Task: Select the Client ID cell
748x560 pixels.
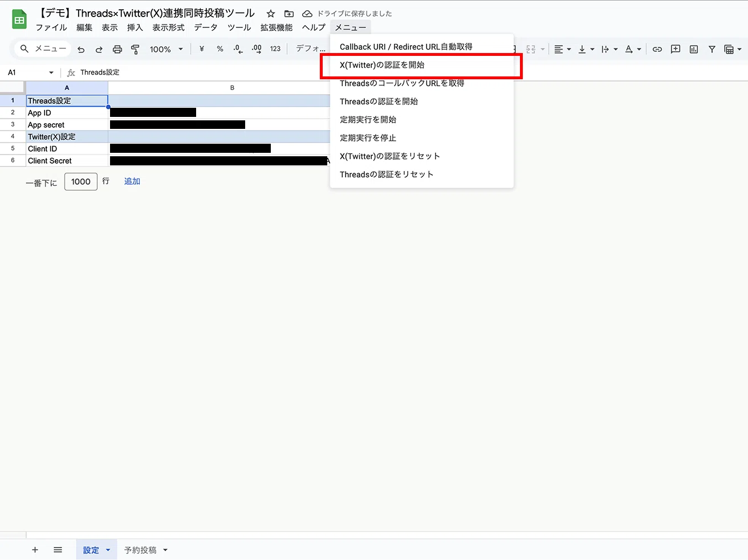Action: pyautogui.click(x=67, y=149)
